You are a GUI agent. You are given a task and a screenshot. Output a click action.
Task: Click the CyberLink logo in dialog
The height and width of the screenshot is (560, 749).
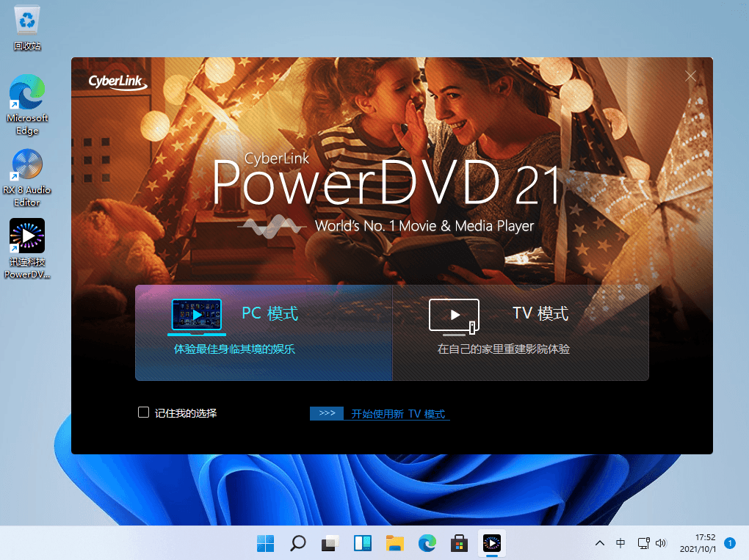[117, 82]
